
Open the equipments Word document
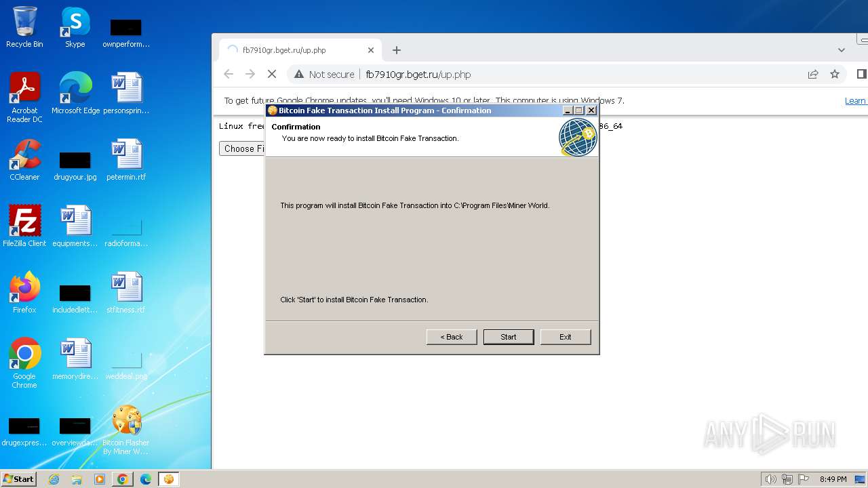pyautogui.click(x=75, y=226)
